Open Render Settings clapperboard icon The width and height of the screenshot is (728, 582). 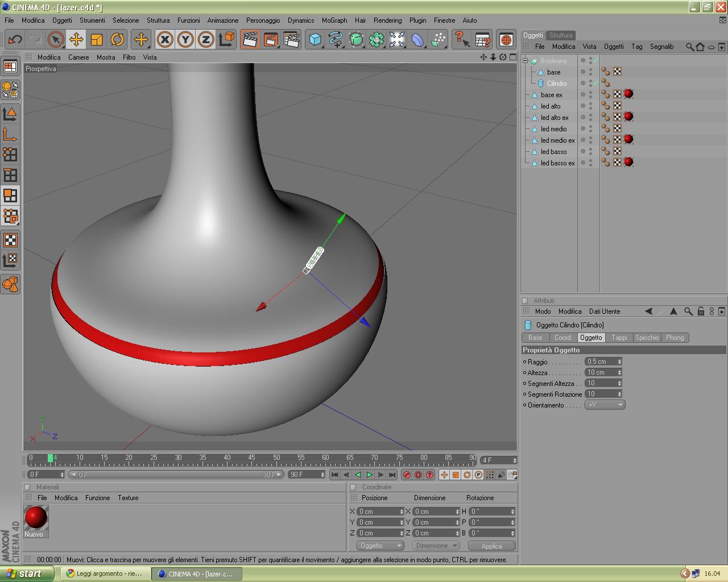(x=291, y=39)
